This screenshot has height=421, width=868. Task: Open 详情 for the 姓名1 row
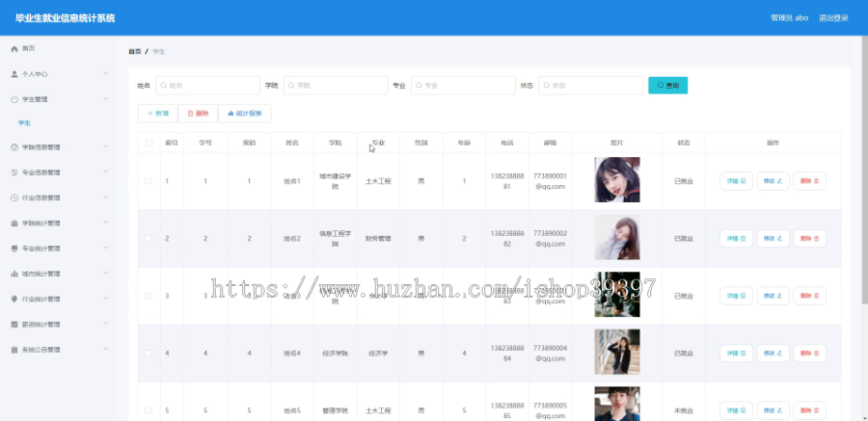[x=736, y=181]
